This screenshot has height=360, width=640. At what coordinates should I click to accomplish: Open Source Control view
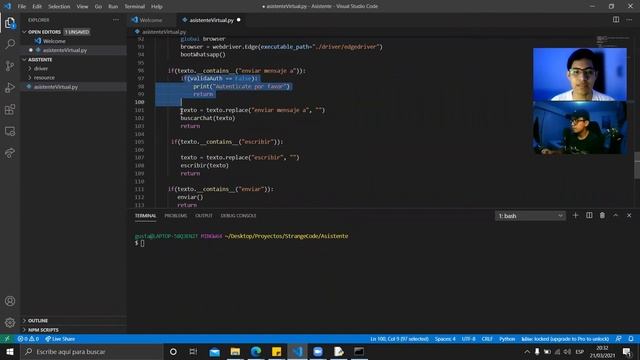pos(10,66)
